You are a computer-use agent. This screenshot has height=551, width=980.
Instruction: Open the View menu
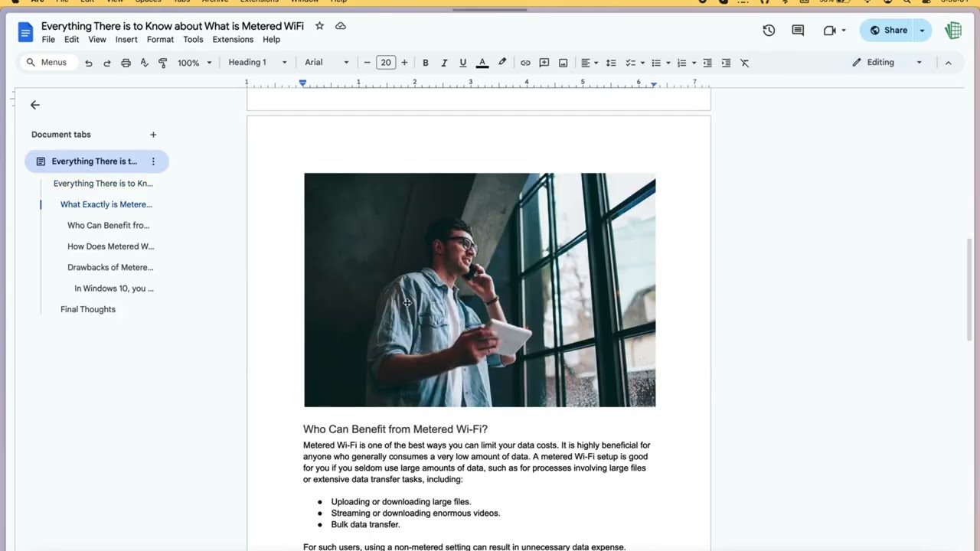pyautogui.click(x=97, y=40)
